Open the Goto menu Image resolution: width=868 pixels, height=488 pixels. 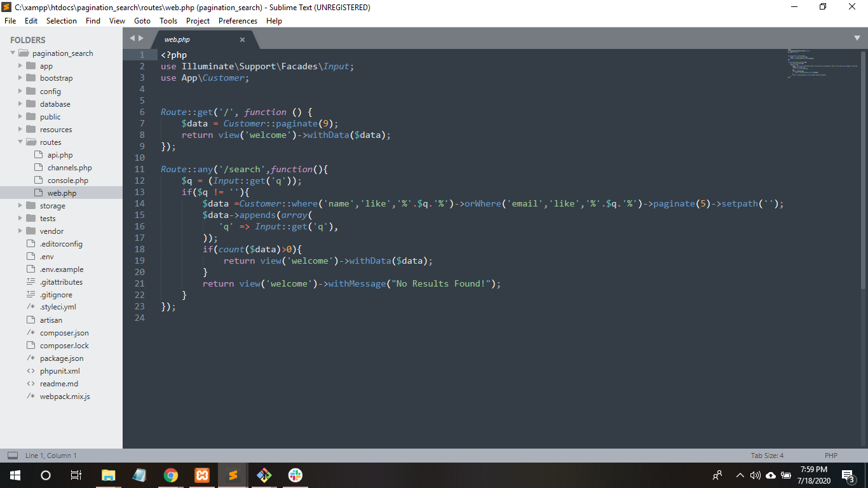(x=142, y=21)
